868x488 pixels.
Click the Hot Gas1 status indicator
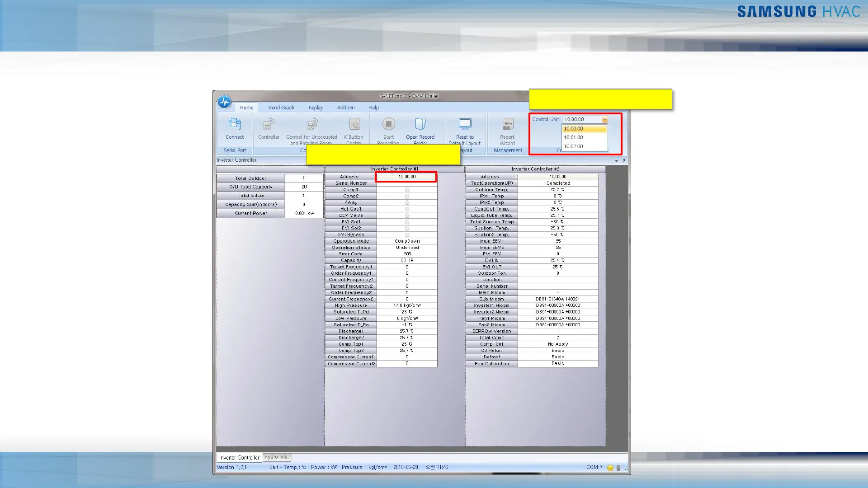407,209
